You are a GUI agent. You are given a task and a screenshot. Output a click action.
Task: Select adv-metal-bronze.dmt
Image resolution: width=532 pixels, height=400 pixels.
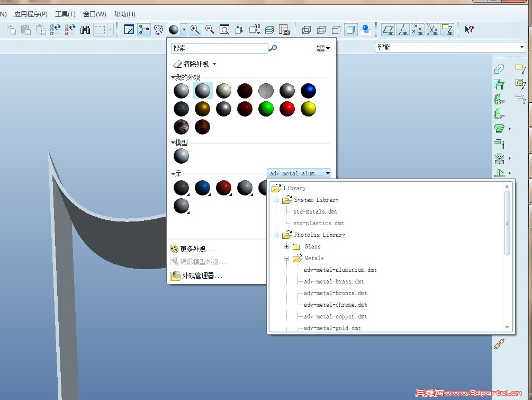point(335,293)
